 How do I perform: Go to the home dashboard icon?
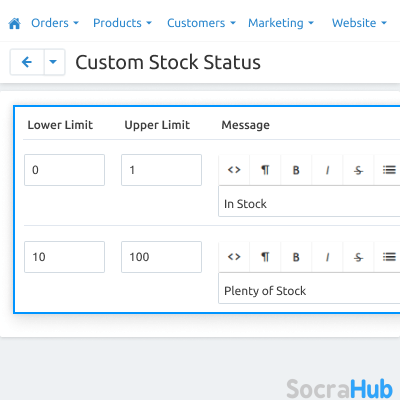[14, 24]
